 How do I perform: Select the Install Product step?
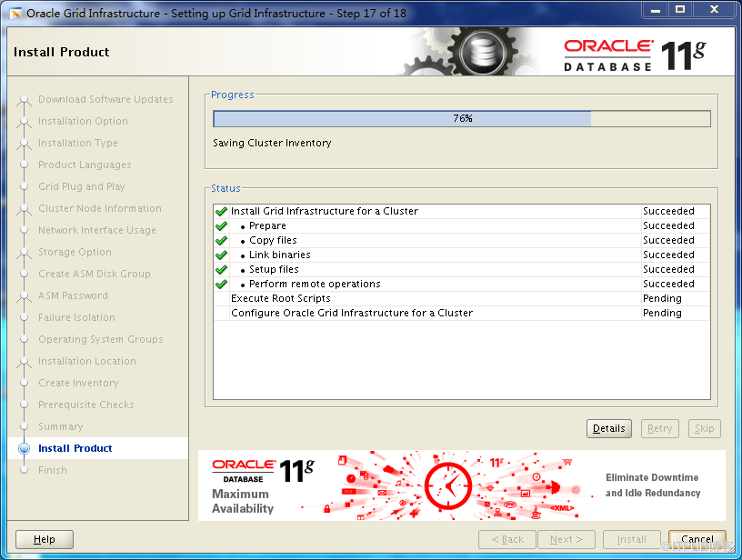(75, 448)
